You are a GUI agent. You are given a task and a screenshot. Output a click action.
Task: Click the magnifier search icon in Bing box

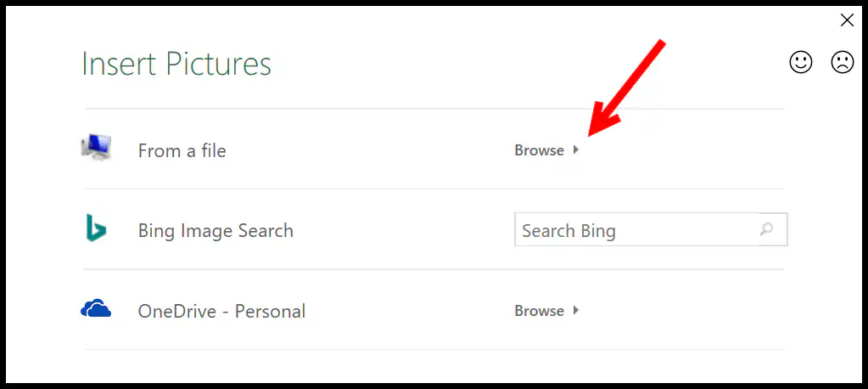tap(767, 228)
